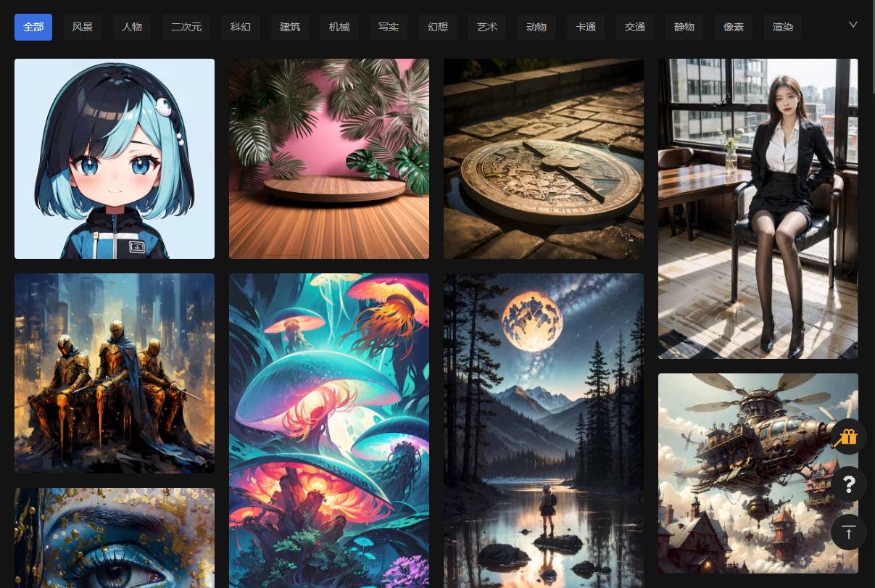
Task: View the steampunk airship image
Action: (758, 473)
